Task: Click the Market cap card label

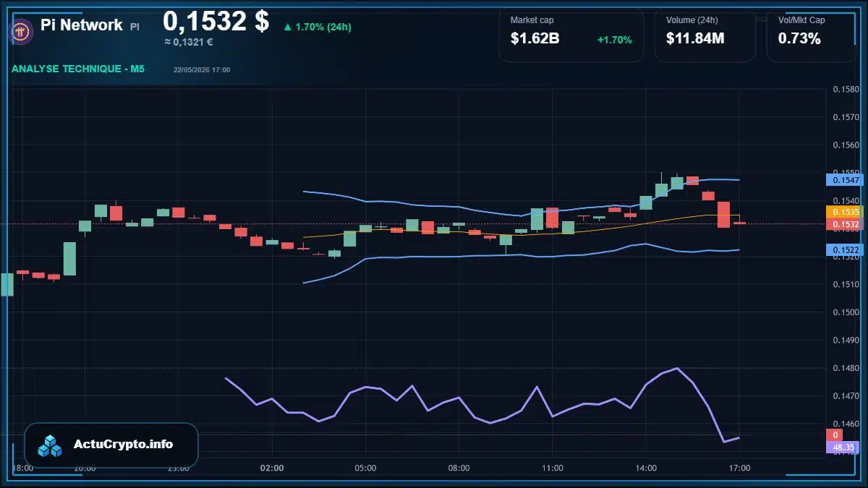Action: click(x=532, y=20)
